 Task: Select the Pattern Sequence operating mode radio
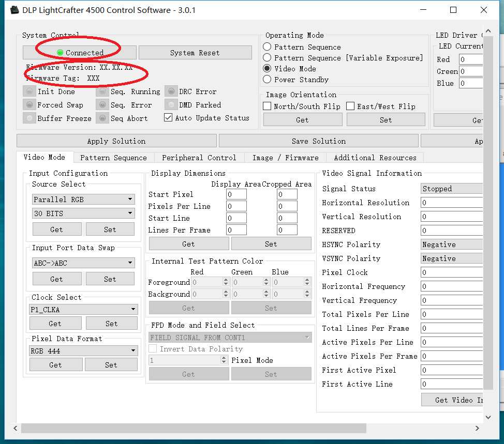coord(267,47)
